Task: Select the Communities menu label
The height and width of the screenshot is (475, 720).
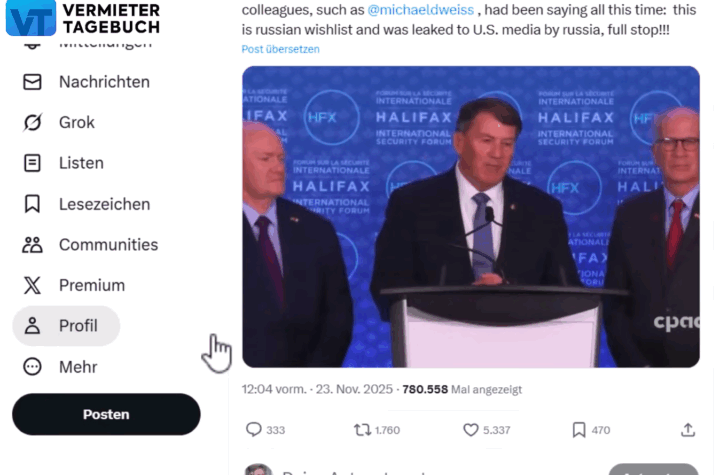Action: (x=108, y=245)
